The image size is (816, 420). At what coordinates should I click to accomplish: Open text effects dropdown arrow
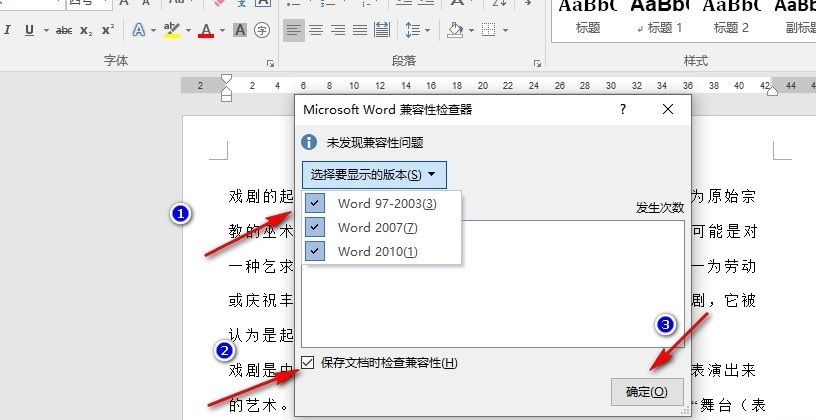tap(154, 30)
